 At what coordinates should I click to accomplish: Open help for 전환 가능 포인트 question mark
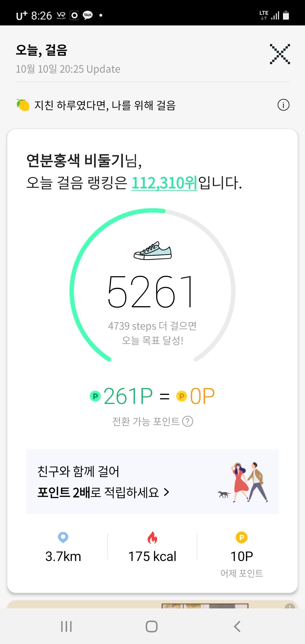click(x=188, y=421)
